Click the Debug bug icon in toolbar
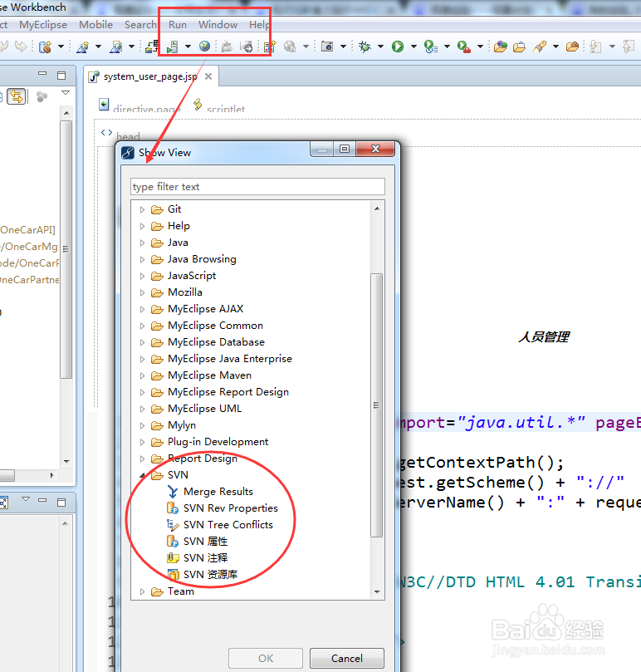The image size is (641, 672). click(365, 47)
